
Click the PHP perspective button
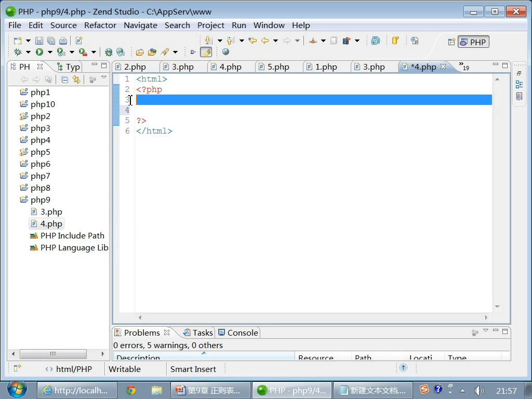[474, 42]
